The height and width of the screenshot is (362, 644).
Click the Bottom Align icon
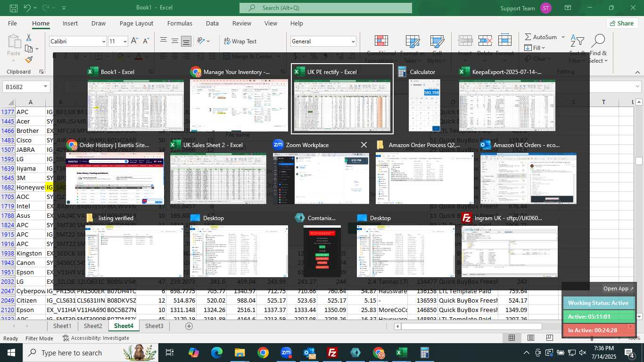click(186, 41)
